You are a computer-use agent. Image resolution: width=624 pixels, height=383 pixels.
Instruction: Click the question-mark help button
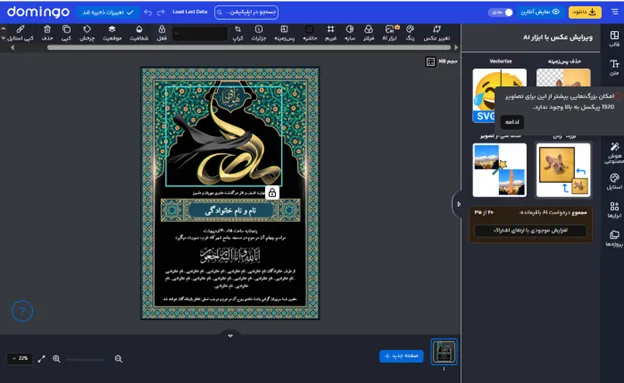[x=22, y=311]
